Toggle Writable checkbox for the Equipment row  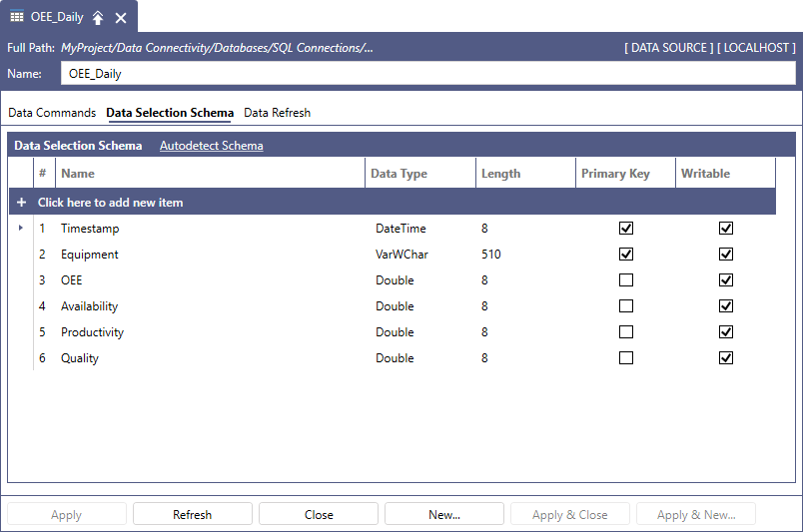(x=726, y=255)
